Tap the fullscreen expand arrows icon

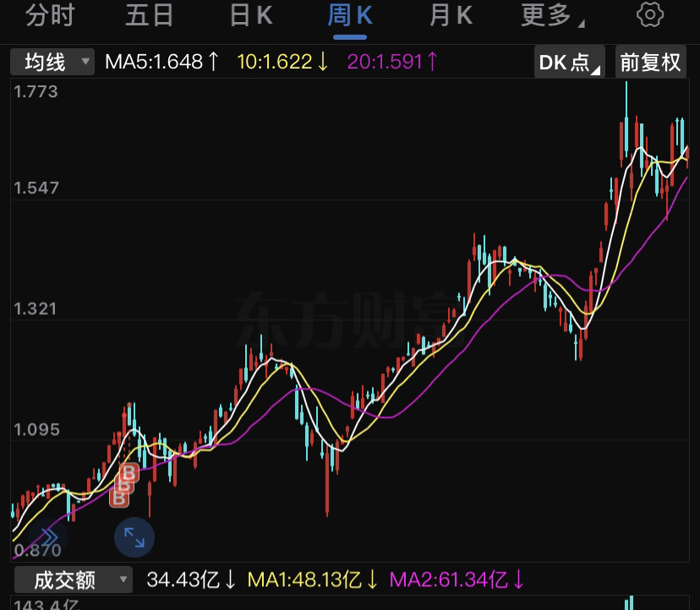click(x=134, y=537)
